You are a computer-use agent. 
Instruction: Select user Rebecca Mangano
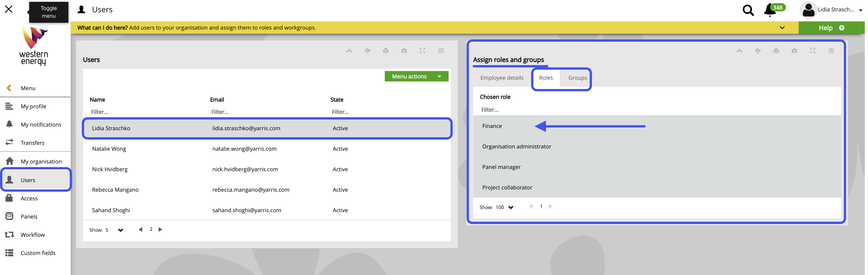(x=115, y=190)
